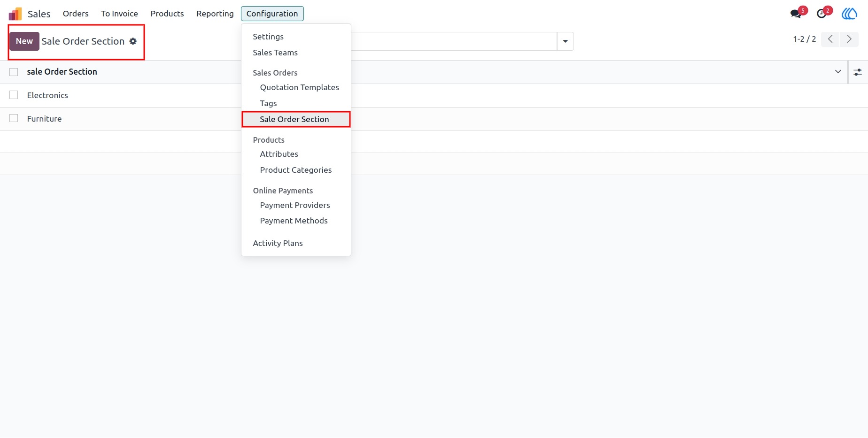Viewport: 868px width, 438px height.
Task: Open the activities clock icon
Action: (821, 14)
